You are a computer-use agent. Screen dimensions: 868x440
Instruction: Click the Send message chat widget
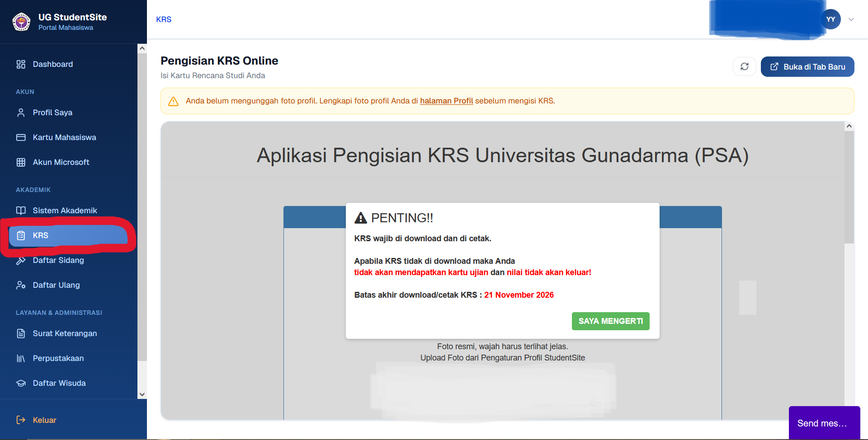pos(824,423)
